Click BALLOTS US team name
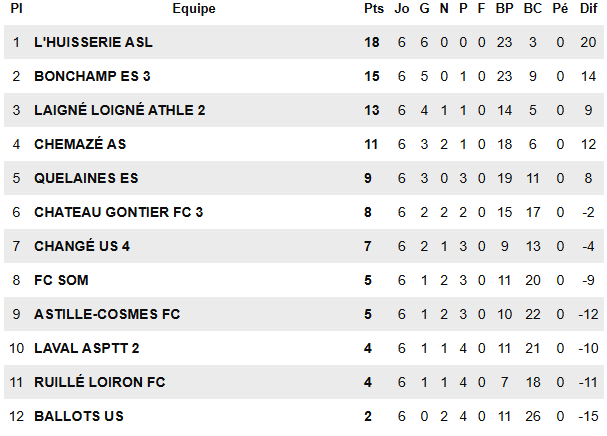The width and height of the screenshot is (607, 436). click(x=79, y=416)
